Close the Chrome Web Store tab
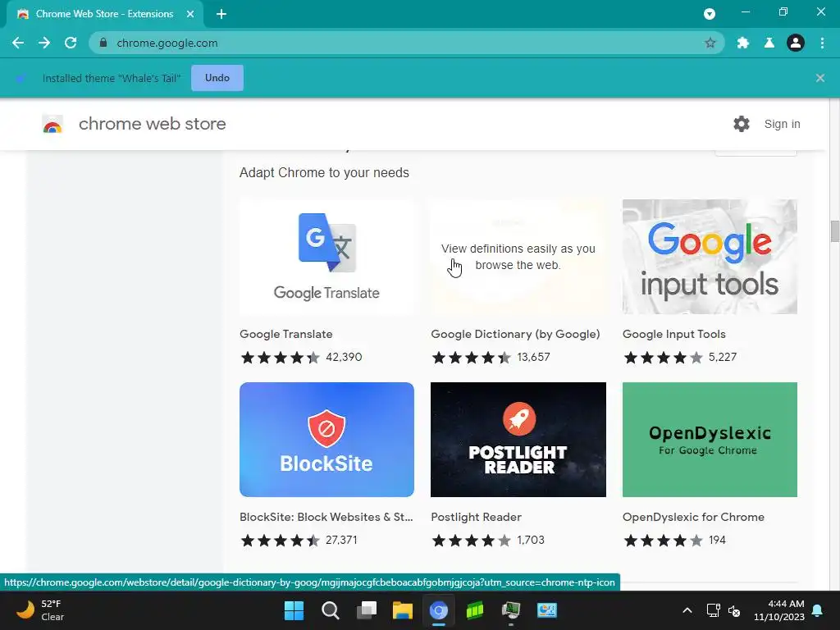 point(189,14)
